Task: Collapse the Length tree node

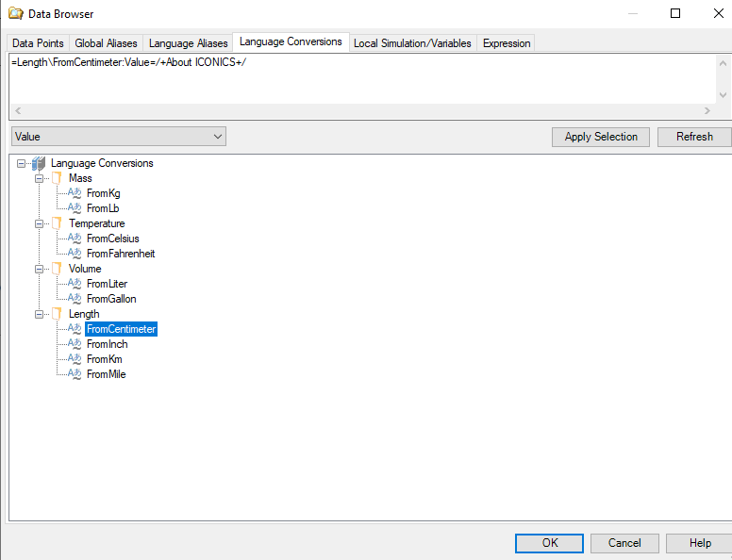Action: coord(40,314)
